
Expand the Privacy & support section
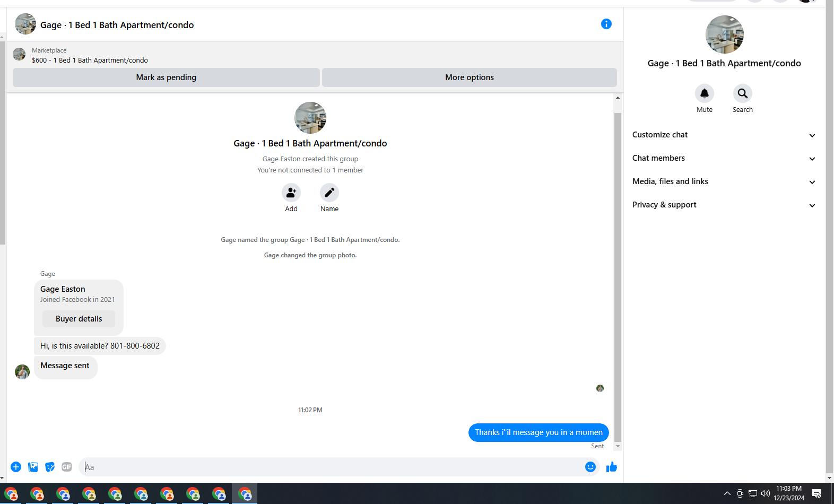tap(724, 205)
